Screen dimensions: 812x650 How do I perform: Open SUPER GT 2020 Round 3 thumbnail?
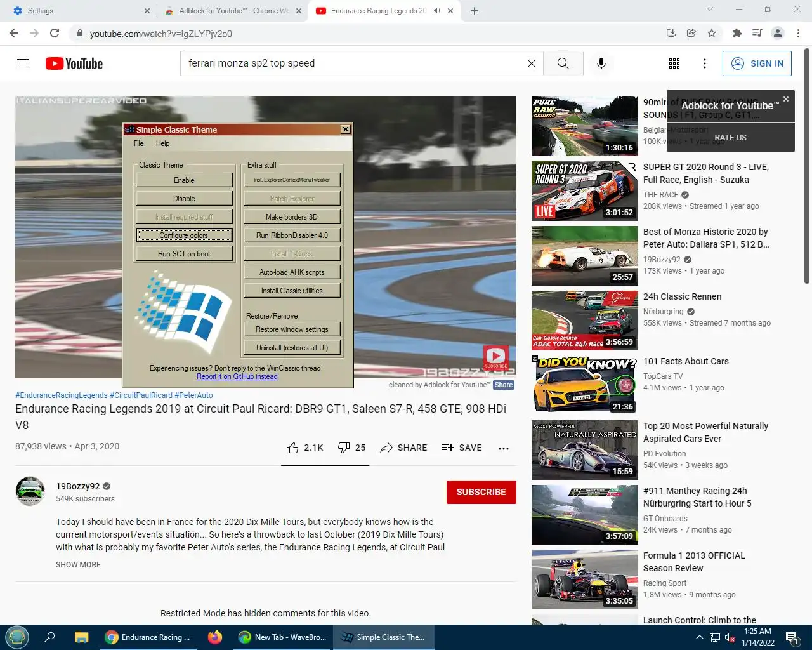(x=585, y=190)
